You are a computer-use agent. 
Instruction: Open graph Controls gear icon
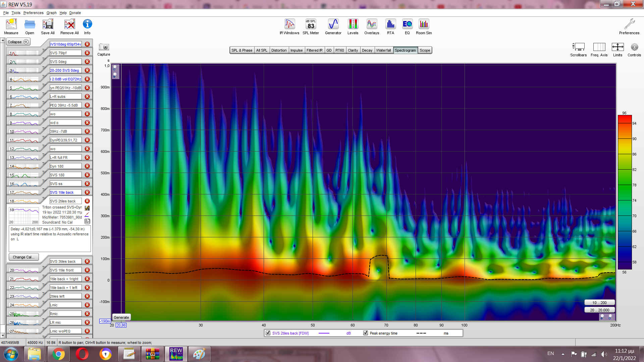tap(634, 47)
